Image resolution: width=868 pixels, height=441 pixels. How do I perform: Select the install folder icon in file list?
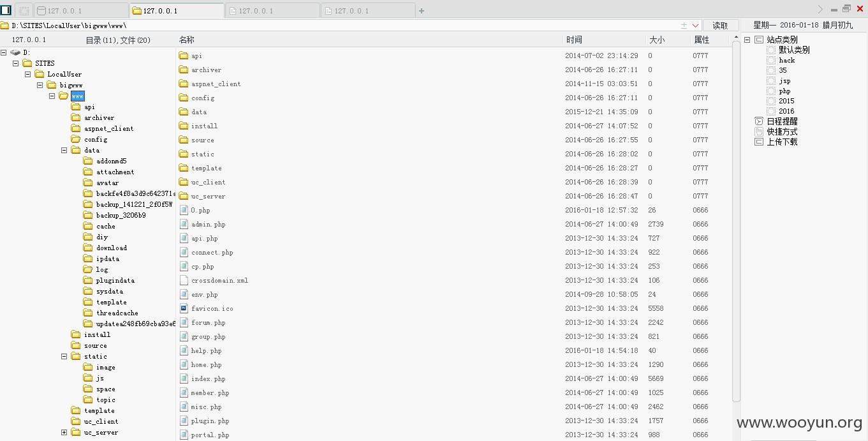click(x=184, y=126)
